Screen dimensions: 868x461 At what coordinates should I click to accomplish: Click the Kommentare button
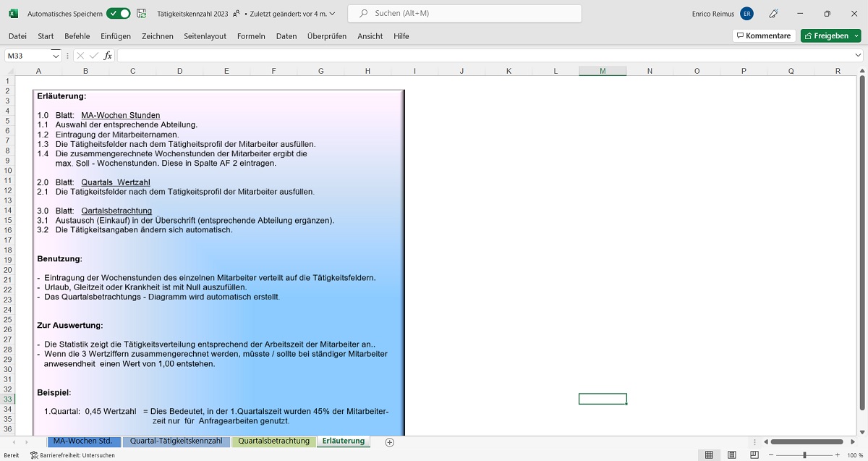click(x=763, y=36)
